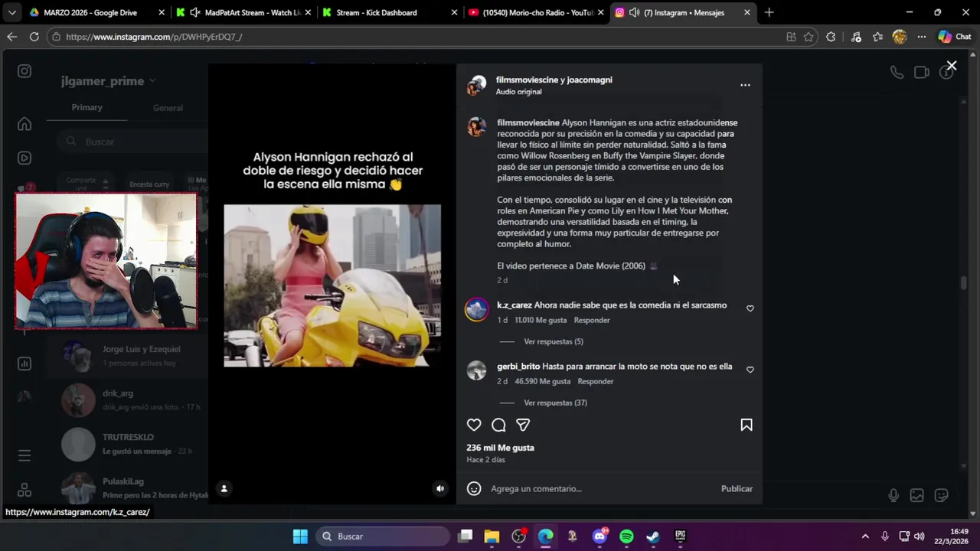
Task: Mute the Instagram browser tab audio
Action: tap(634, 12)
